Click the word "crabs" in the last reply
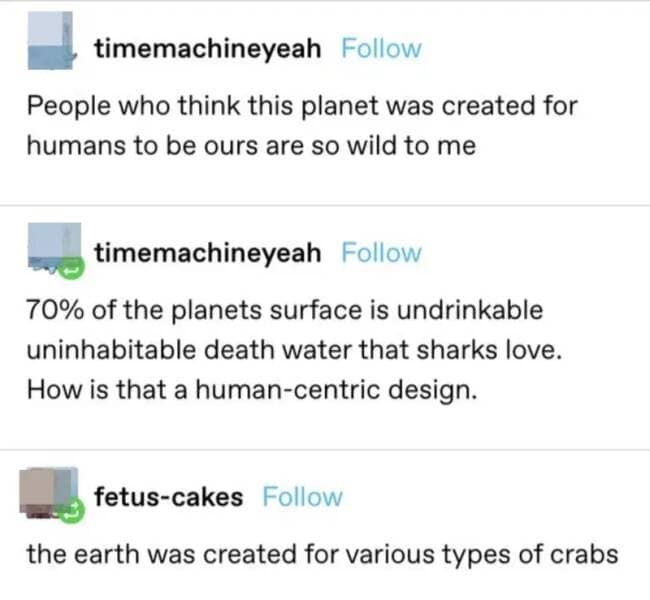Image resolution: width=650 pixels, height=600 pixels. [584, 554]
